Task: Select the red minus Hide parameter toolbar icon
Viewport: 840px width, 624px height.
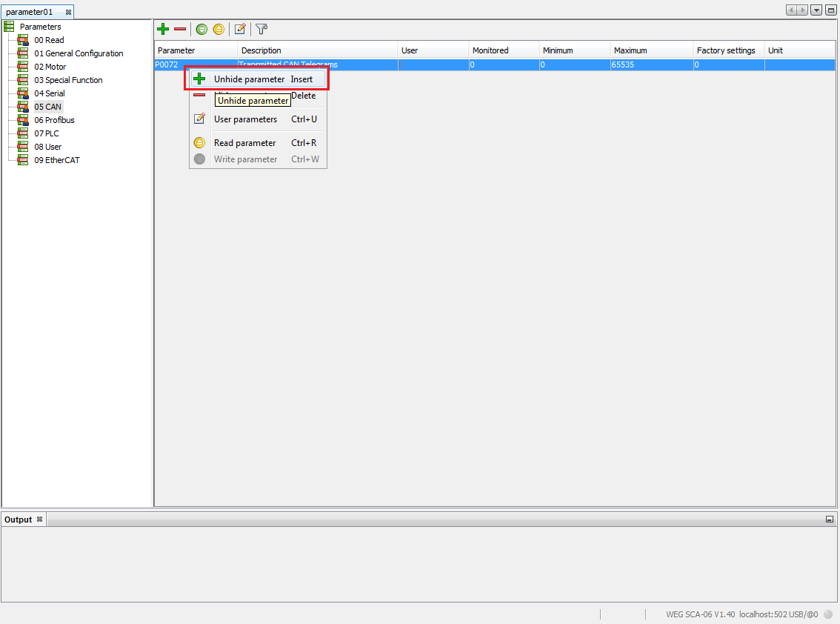Action: pyautogui.click(x=179, y=29)
